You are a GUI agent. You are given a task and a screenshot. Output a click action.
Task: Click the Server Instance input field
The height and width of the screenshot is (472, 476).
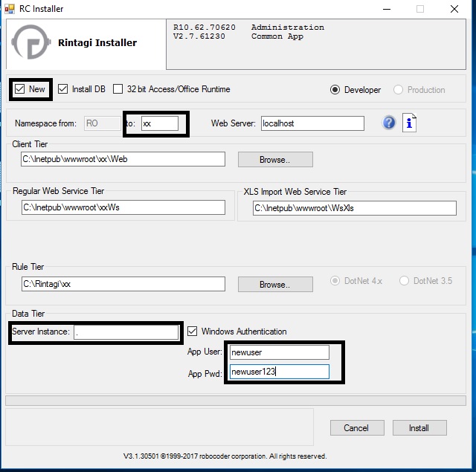(x=126, y=332)
